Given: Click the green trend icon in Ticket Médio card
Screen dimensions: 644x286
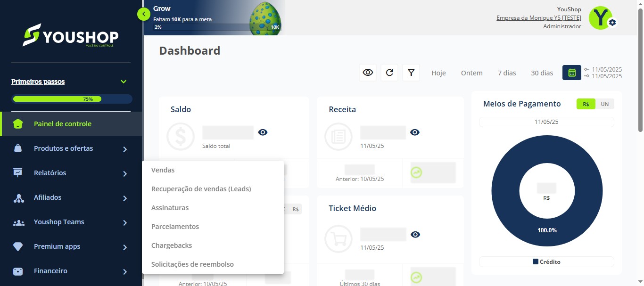Looking at the screenshot, I should pos(416,278).
